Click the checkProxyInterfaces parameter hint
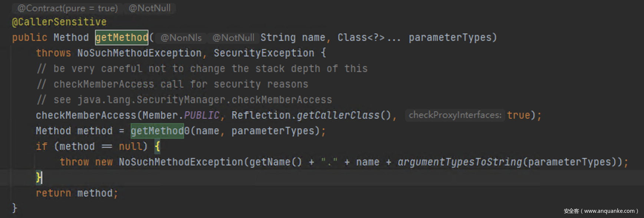Image resolution: width=644 pixels, height=218 pixels. point(455,115)
